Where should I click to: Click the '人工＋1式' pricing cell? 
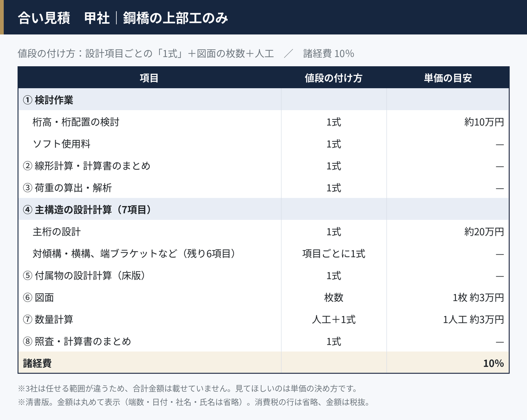(334, 319)
